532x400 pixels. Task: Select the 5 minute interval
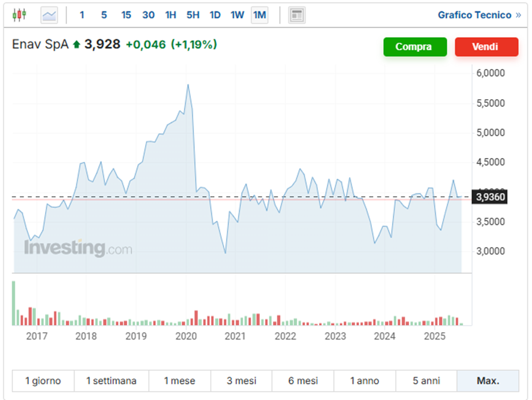(x=104, y=15)
